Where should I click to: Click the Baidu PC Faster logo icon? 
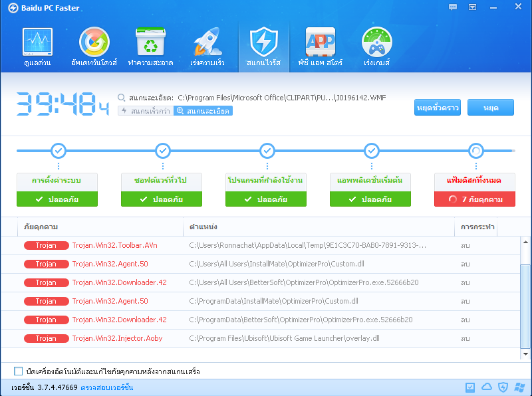pyautogui.click(x=13, y=8)
